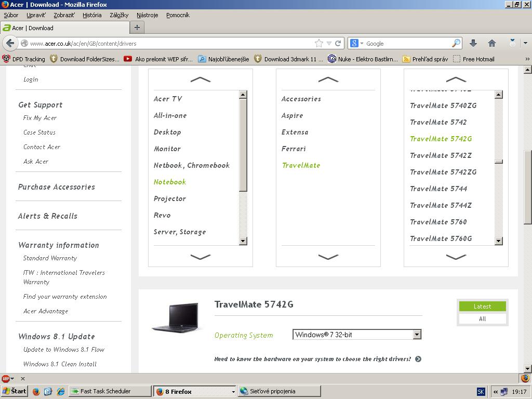Open the downloads arrow icon
The height and width of the screenshot is (399, 532).
coord(473,43)
